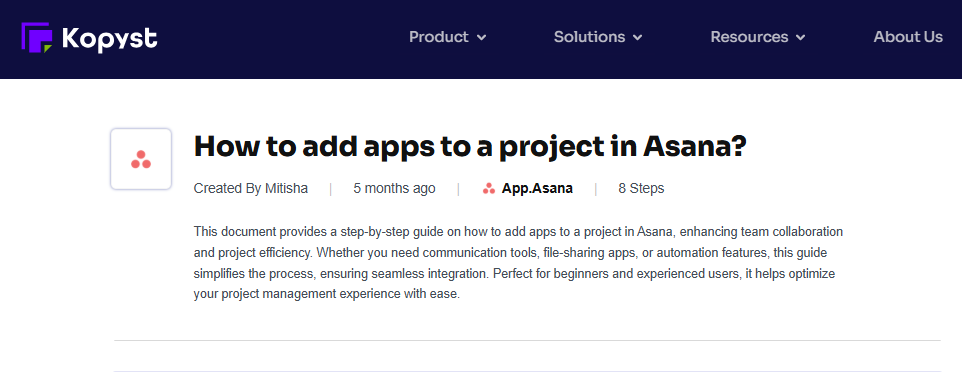Image resolution: width=962 pixels, height=372 pixels.
Task: Click the "5 months ago" text
Action: click(x=394, y=188)
